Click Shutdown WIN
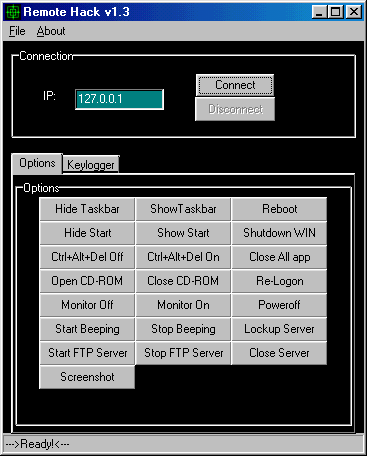The image size is (367, 456). pos(279,233)
